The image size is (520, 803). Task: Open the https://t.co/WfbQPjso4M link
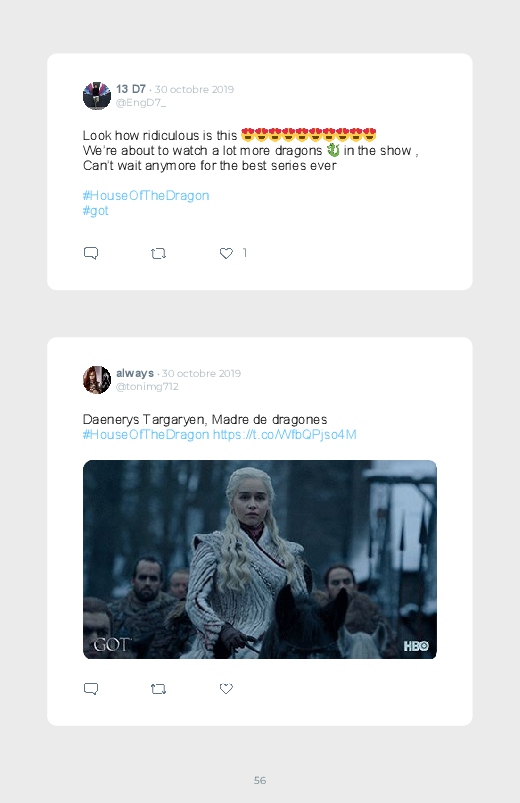pyautogui.click(x=284, y=435)
